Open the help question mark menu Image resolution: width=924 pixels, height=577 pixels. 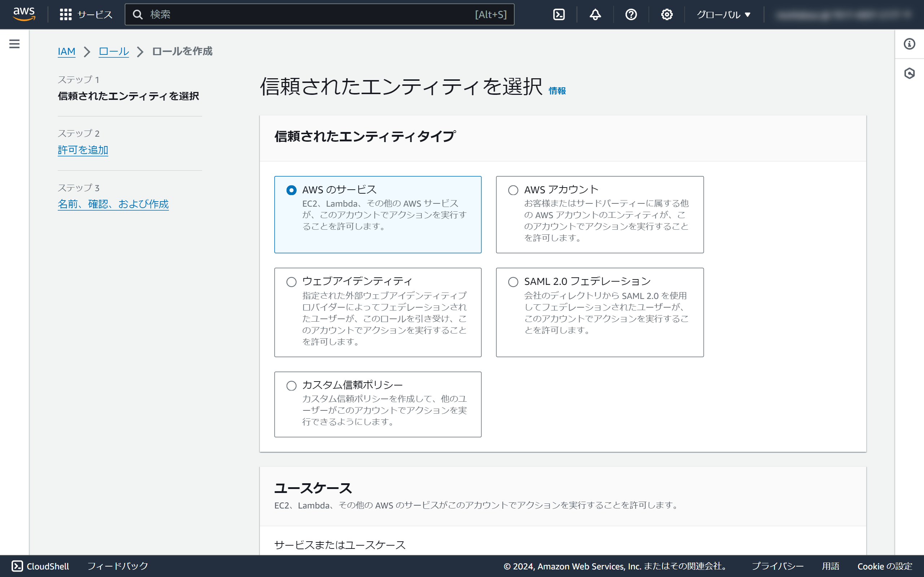[x=631, y=14]
